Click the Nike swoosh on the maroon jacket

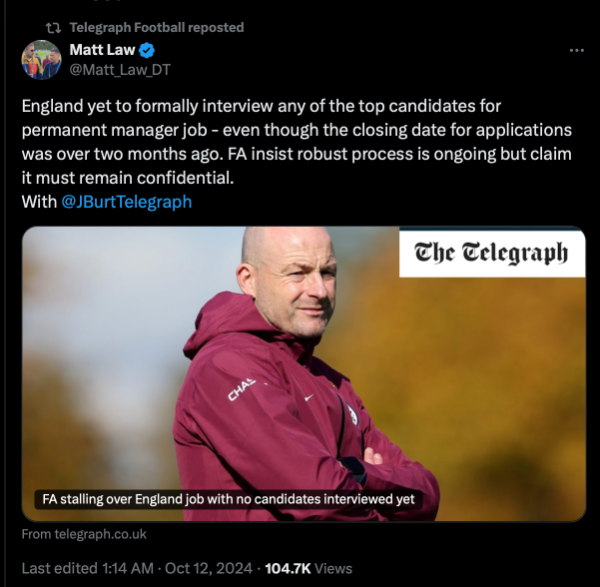coord(309,398)
